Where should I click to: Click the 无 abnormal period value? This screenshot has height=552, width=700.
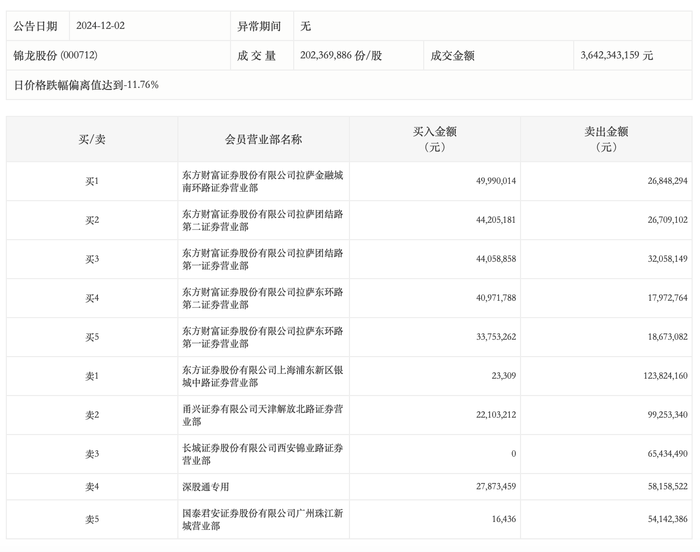305,26
